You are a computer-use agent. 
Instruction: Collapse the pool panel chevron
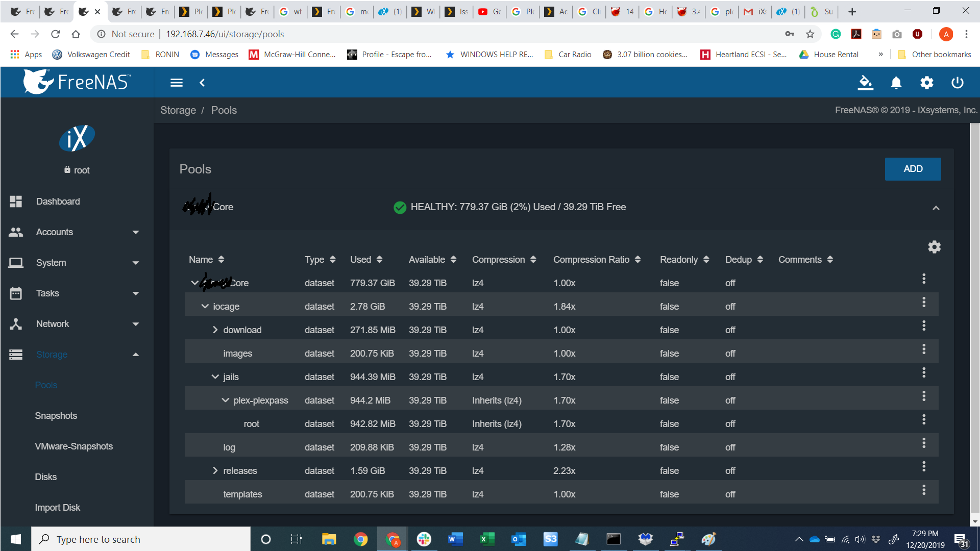tap(936, 208)
